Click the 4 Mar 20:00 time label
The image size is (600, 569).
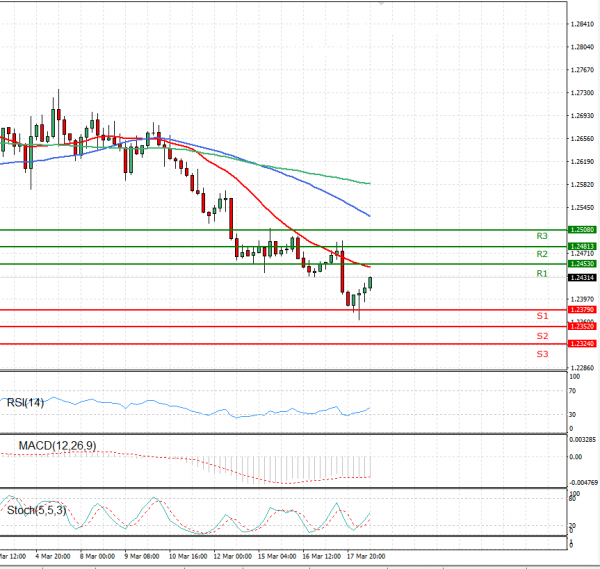(x=53, y=556)
